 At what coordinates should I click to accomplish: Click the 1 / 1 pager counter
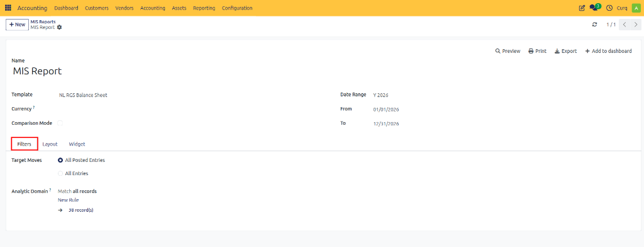click(611, 25)
